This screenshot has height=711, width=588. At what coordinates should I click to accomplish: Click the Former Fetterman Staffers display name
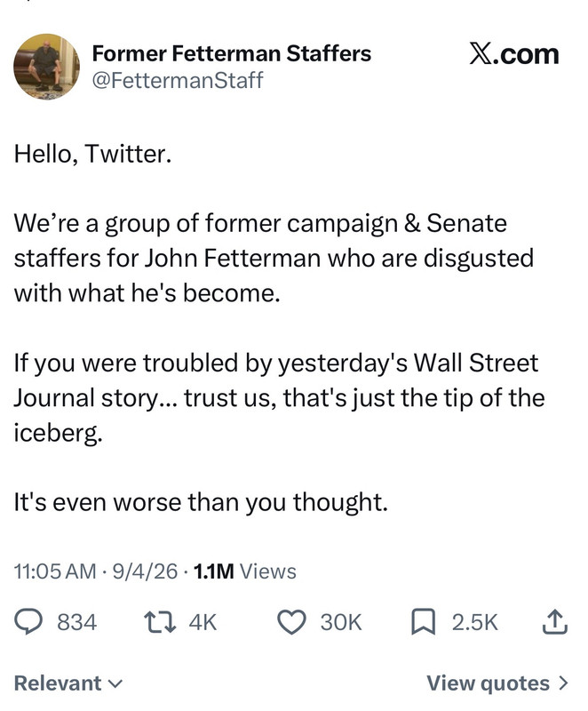[232, 53]
